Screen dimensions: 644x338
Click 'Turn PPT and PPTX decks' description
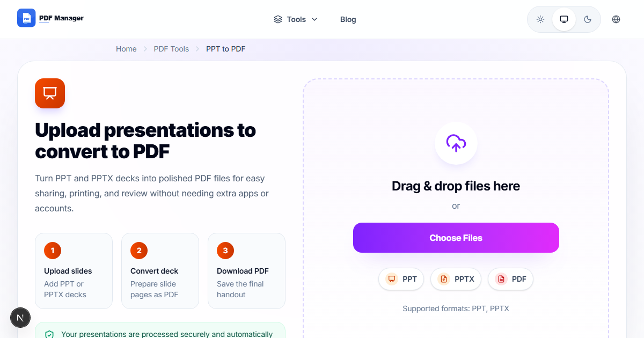coord(152,193)
